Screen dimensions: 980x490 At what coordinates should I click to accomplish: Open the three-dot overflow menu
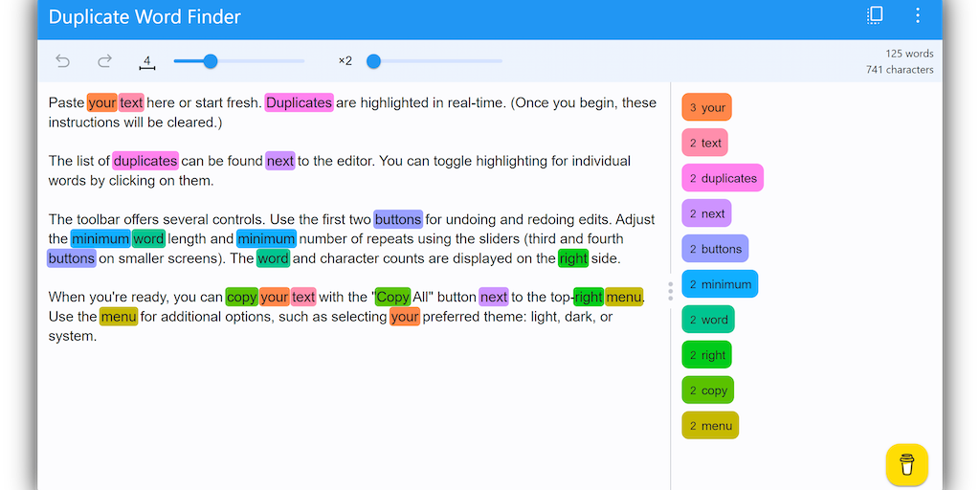[918, 15]
